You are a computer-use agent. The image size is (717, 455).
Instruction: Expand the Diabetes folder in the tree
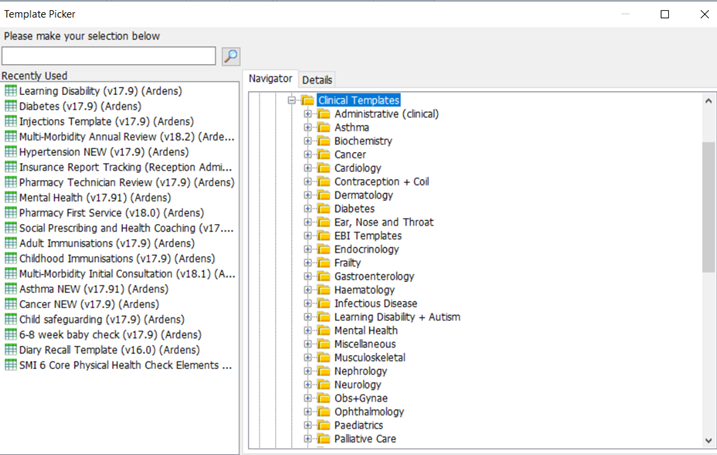[308, 209]
